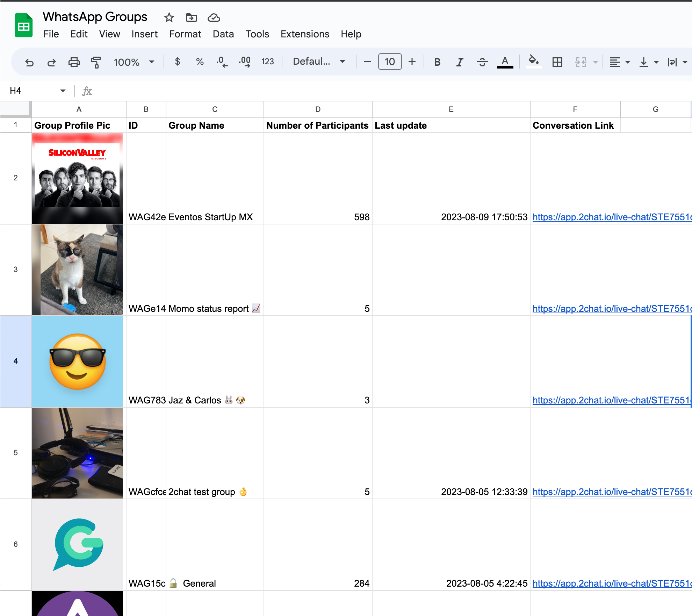
Task: Format as currency with dollar icon
Action: pos(178,62)
